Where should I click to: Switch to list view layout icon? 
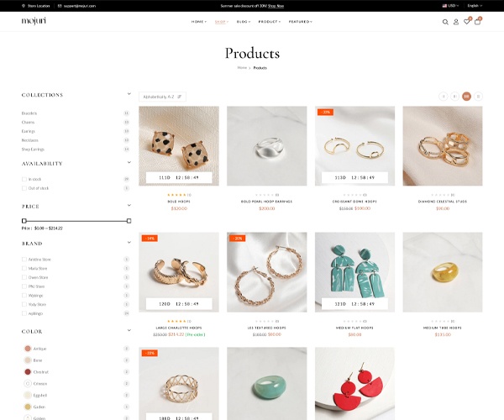[x=478, y=96]
